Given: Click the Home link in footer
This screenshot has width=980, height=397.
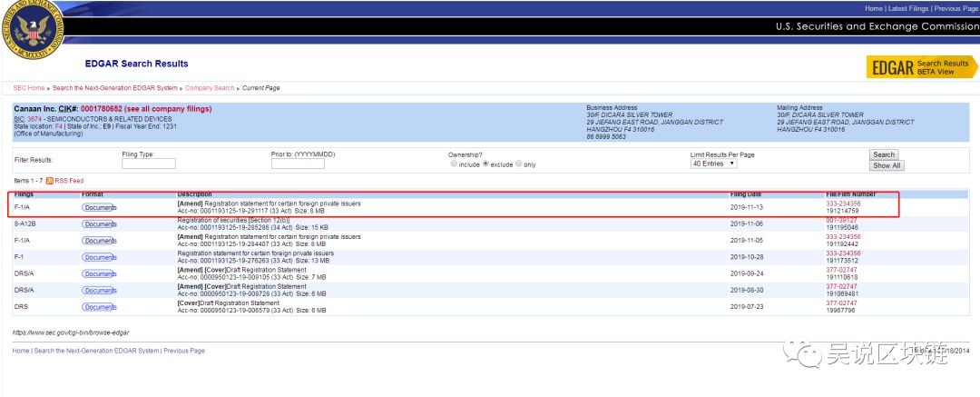Looking at the screenshot, I should tap(21, 352).
